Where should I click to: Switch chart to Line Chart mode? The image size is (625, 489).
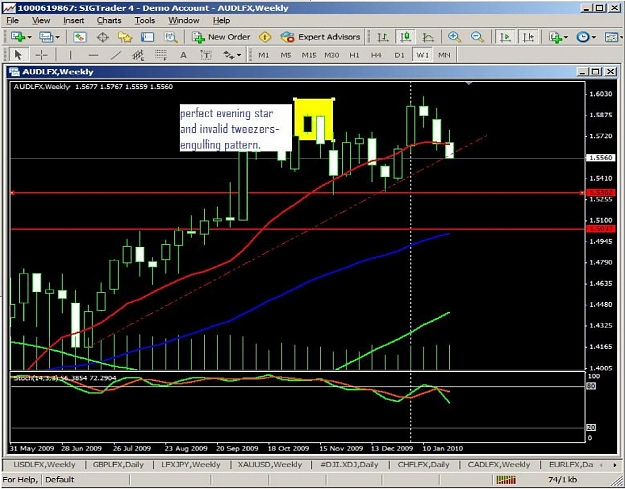[x=428, y=37]
